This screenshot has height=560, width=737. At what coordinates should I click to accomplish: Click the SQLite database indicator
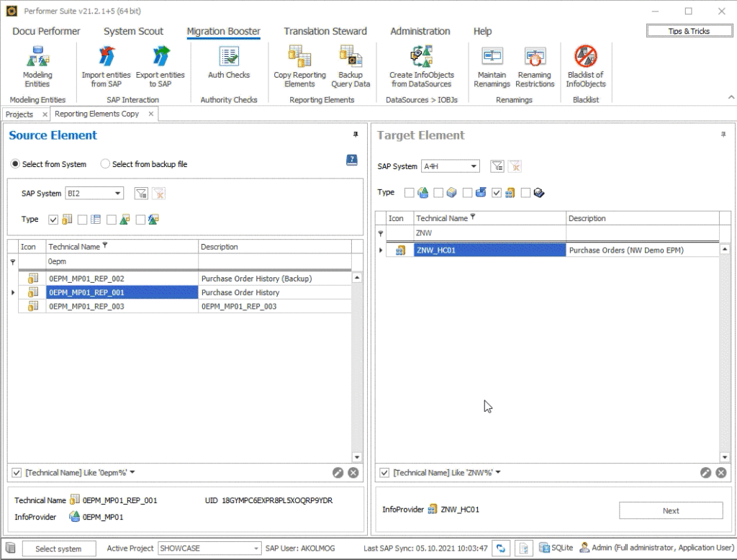pos(556,548)
